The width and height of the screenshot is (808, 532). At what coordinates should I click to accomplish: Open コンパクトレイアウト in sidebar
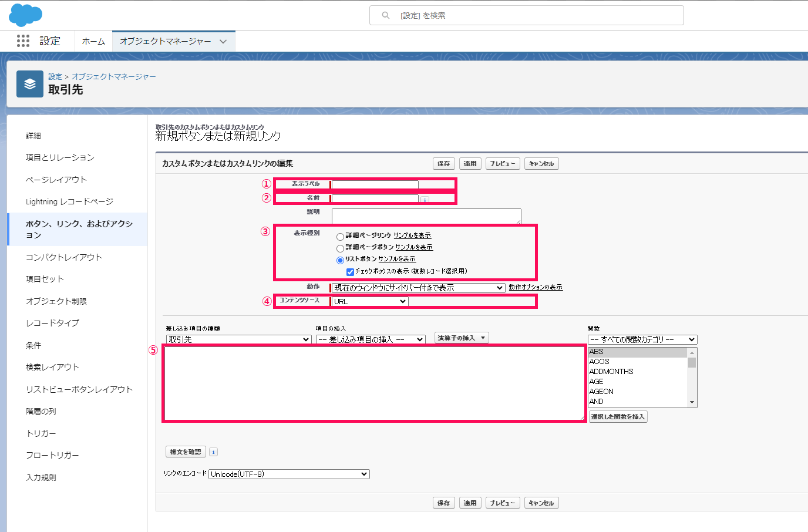coord(64,257)
